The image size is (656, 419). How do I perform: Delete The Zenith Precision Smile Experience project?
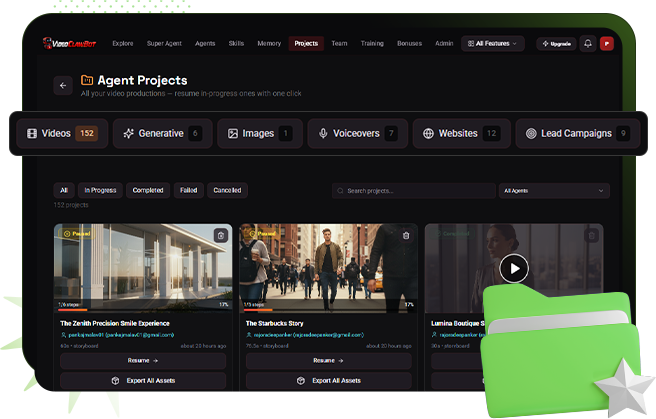click(x=221, y=235)
